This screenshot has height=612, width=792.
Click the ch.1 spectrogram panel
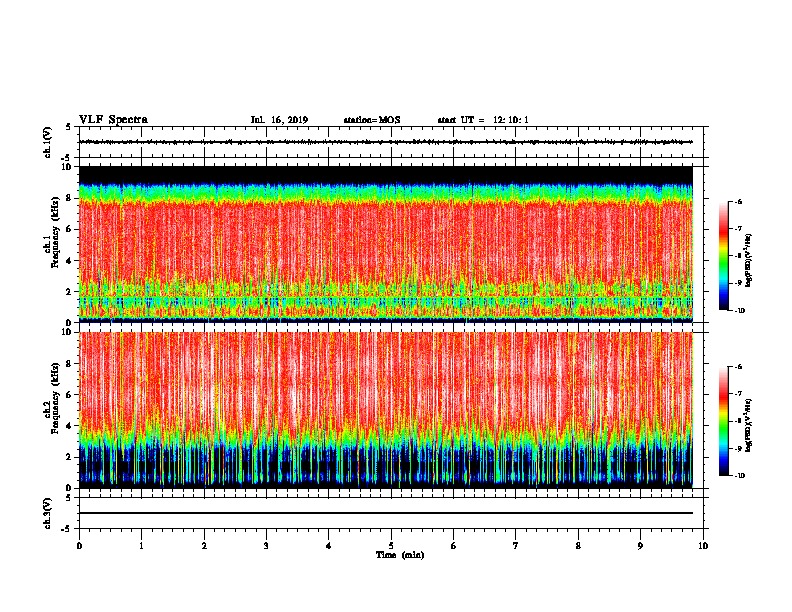(x=386, y=244)
